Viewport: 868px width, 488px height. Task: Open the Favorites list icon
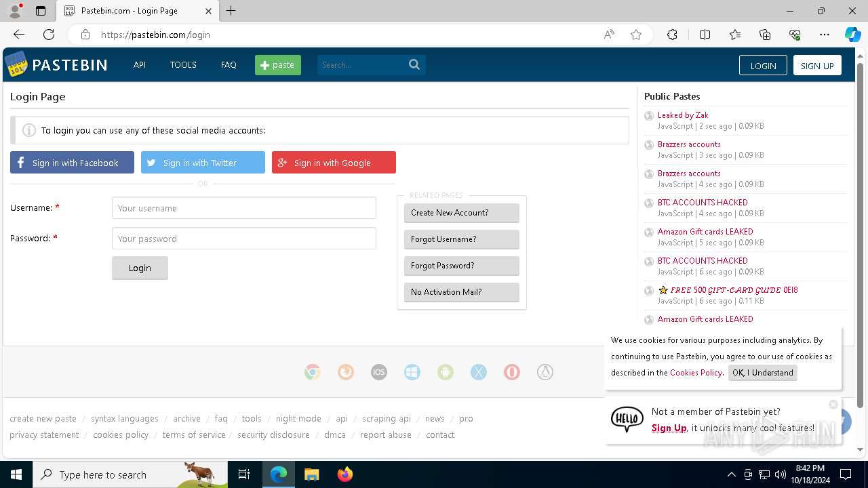[x=735, y=35]
